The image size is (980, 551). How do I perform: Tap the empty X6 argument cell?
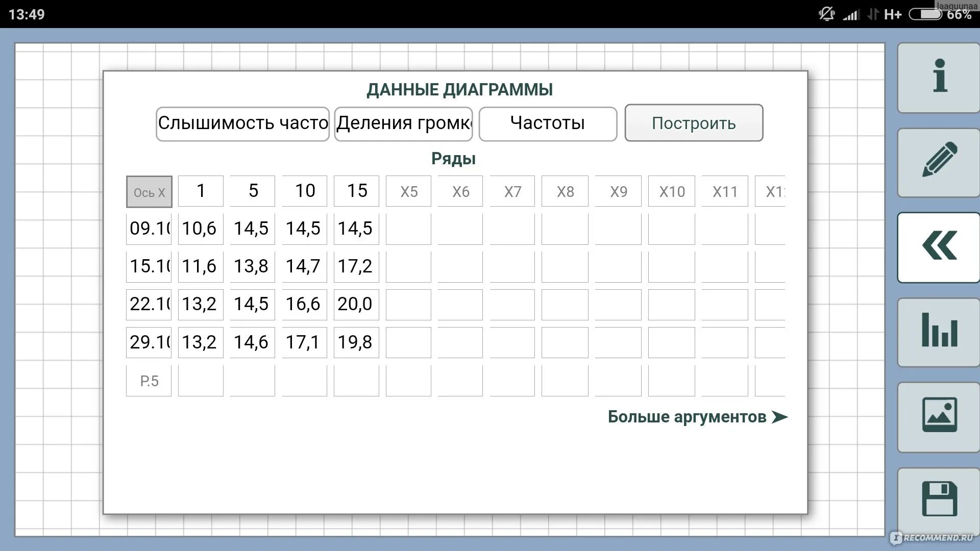(460, 191)
